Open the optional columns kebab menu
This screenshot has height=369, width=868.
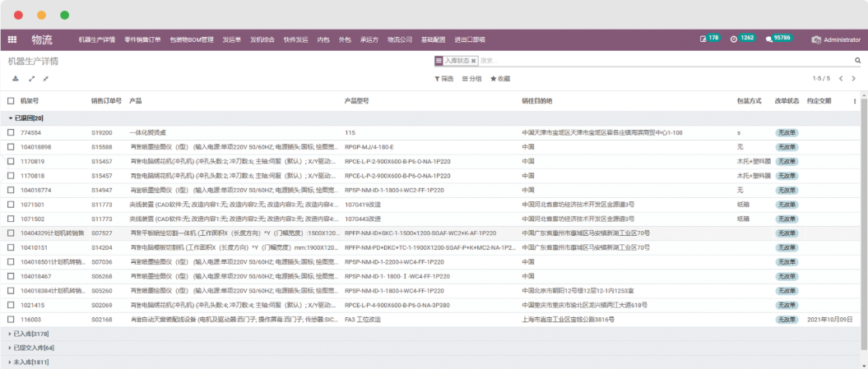(x=854, y=101)
